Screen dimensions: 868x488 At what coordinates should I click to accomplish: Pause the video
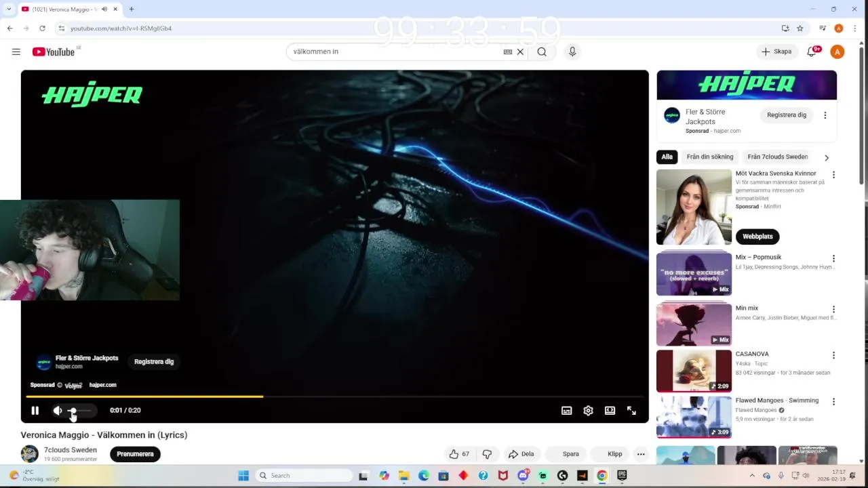point(35,410)
